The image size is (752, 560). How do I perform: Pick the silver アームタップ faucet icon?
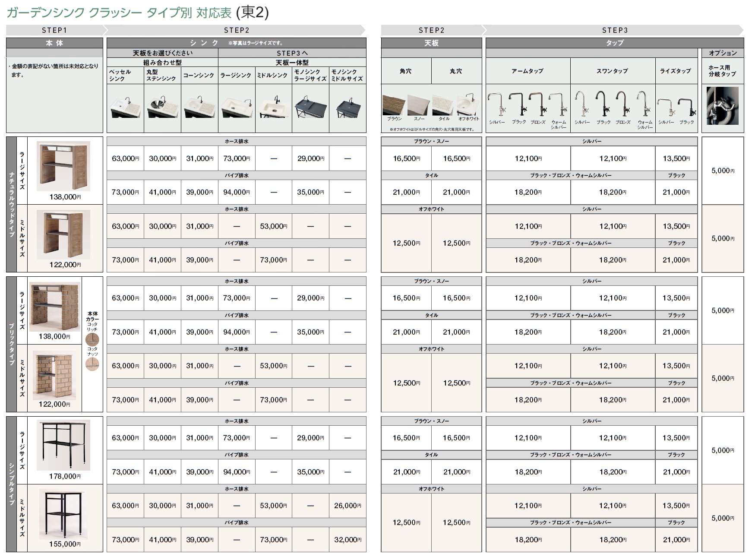point(496,105)
